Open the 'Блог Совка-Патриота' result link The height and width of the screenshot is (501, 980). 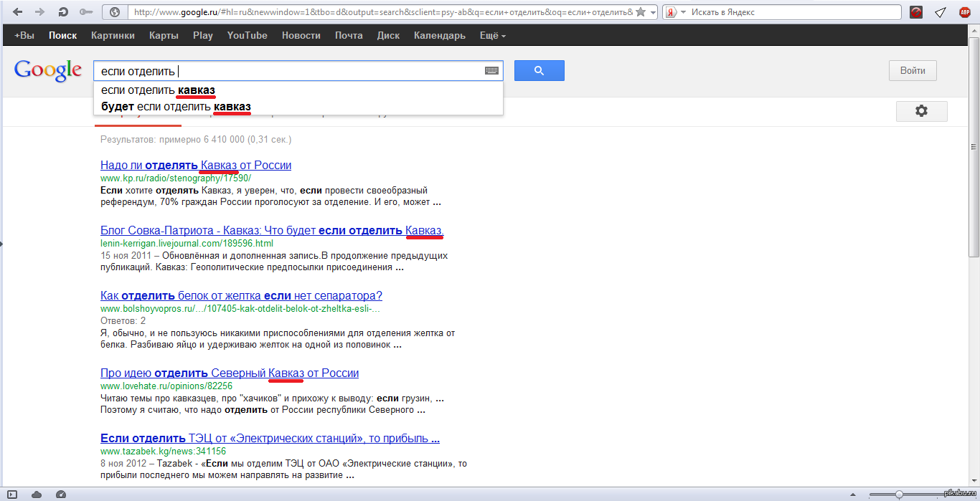tap(272, 230)
